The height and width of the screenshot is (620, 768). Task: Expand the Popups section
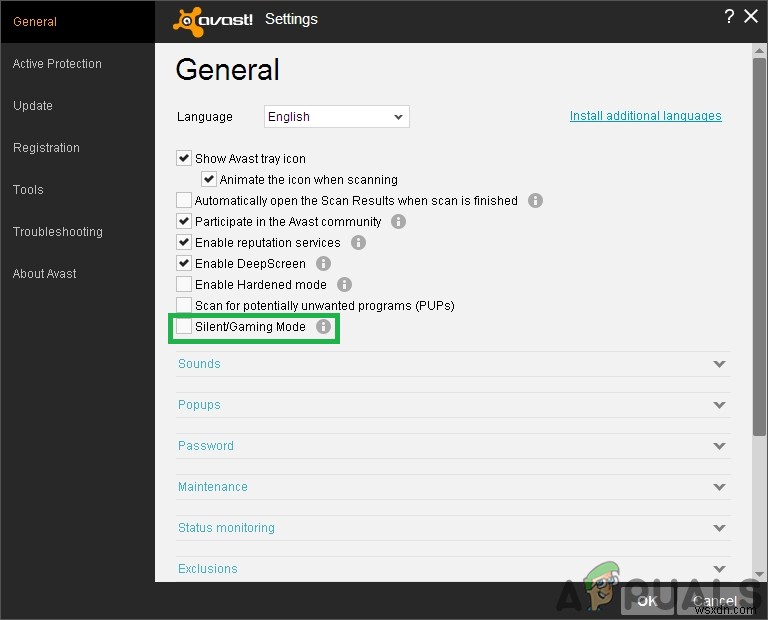[x=453, y=405]
